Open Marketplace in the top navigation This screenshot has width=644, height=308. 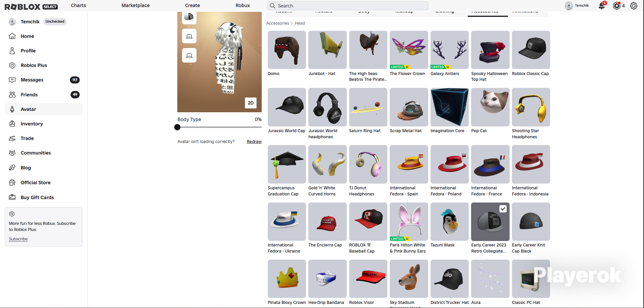[x=135, y=5]
